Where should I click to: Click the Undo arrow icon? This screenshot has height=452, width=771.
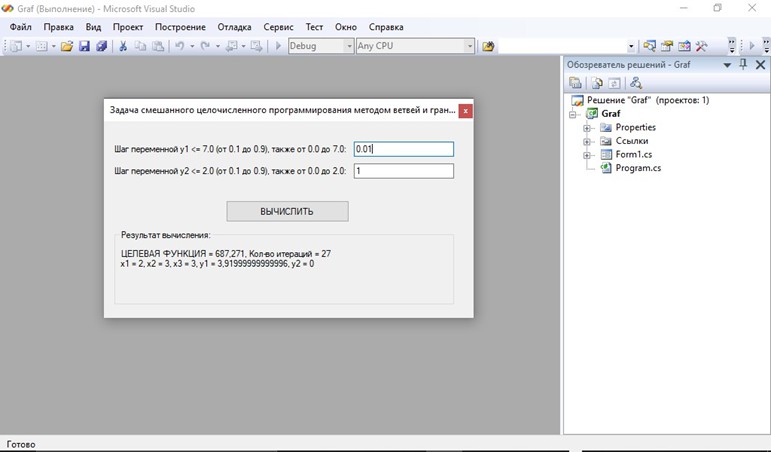180,46
